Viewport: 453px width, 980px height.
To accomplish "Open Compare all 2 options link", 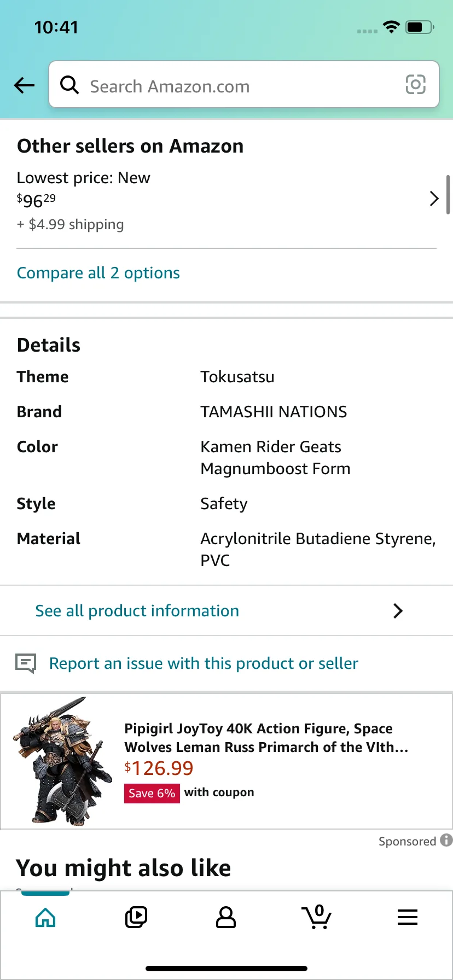I will (98, 273).
